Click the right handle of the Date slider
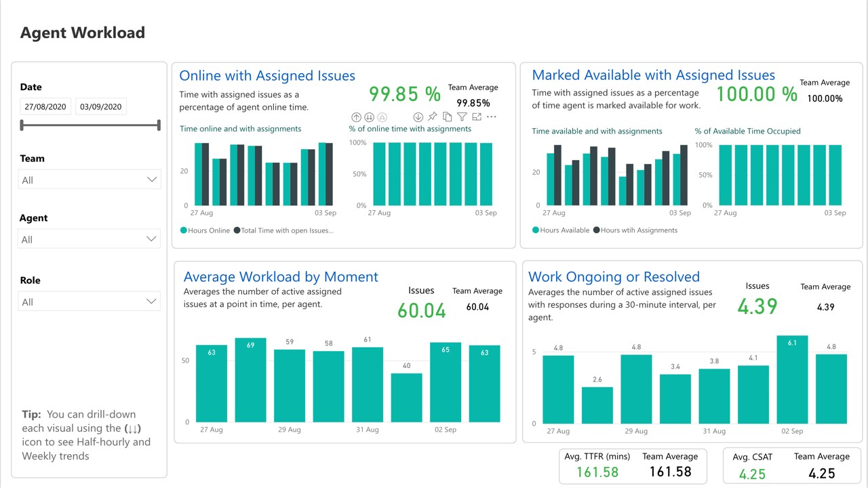Viewport: 868px width, 488px height. tap(159, 125)
